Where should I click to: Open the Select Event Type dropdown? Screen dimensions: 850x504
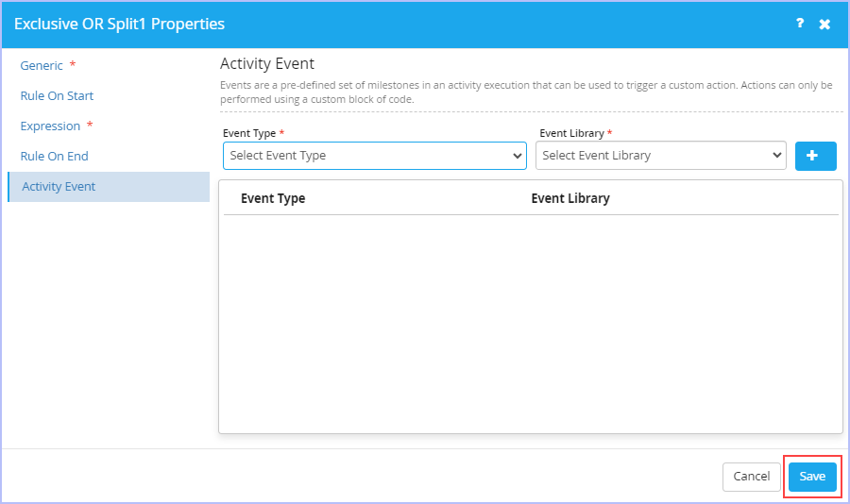[x=375, y=156]
